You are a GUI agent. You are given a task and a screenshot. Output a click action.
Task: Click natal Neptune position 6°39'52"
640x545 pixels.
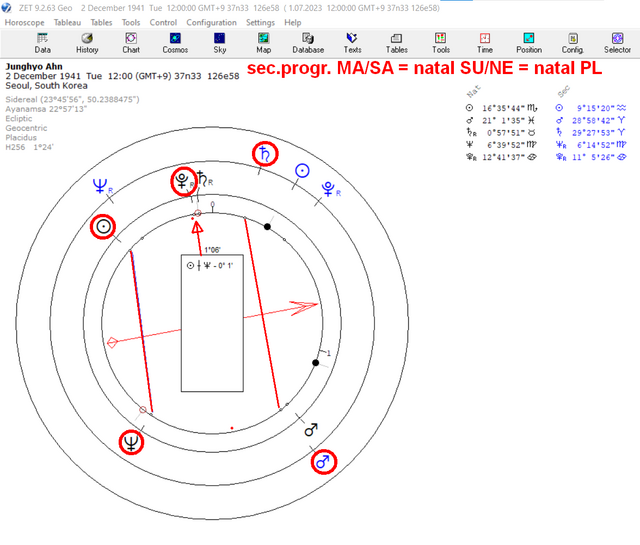(506, 145)
